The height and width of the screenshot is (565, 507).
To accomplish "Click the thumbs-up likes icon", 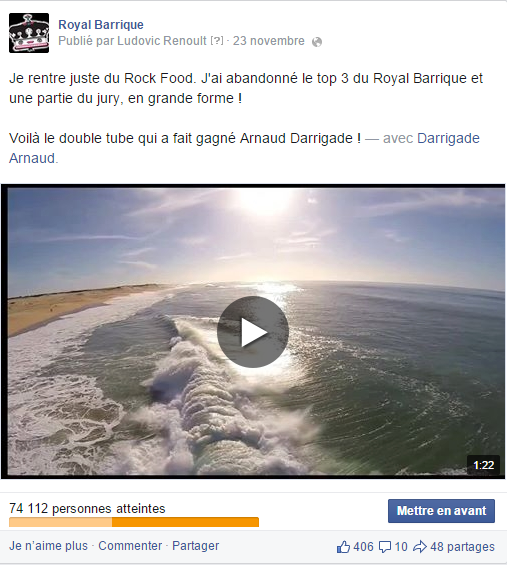I will click(x=343, y=547).
